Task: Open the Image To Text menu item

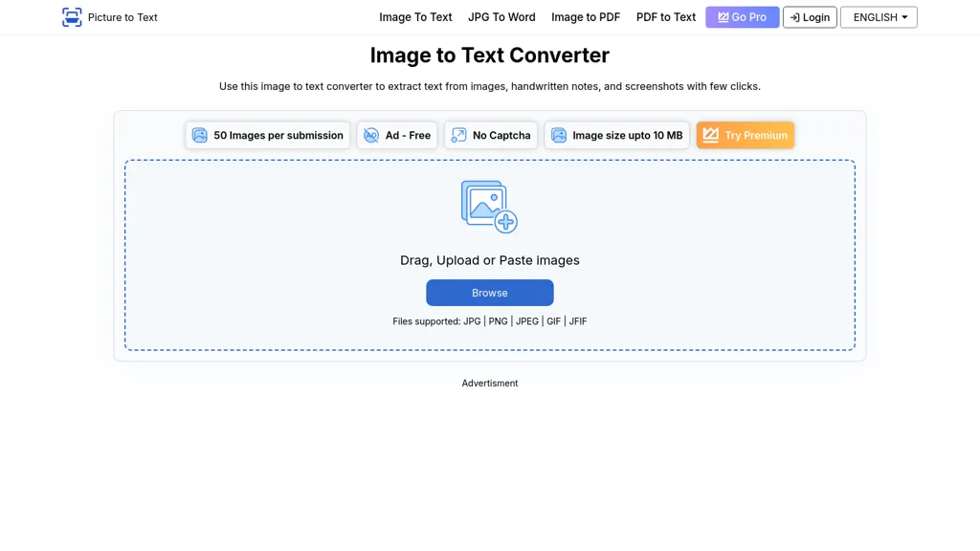Action: [415, 17]
